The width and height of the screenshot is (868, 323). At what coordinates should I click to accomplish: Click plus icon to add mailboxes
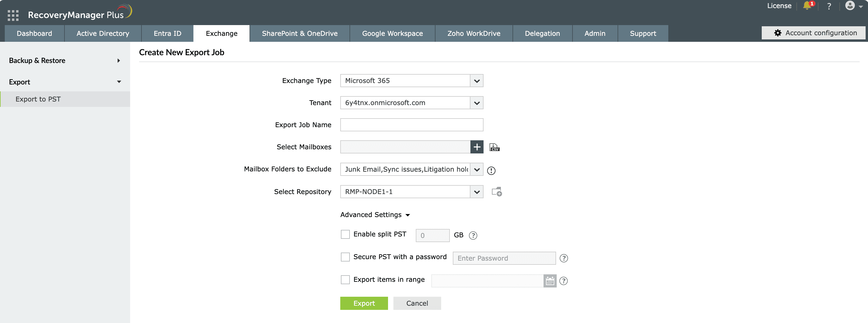pyautogui.click(x=477, y=147)
